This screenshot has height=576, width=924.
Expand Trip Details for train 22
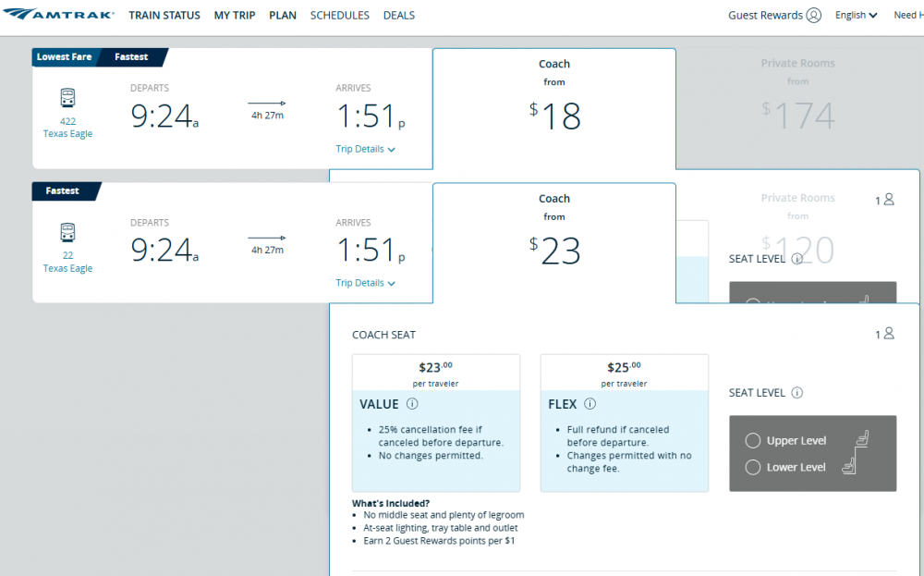click(365, 283)
